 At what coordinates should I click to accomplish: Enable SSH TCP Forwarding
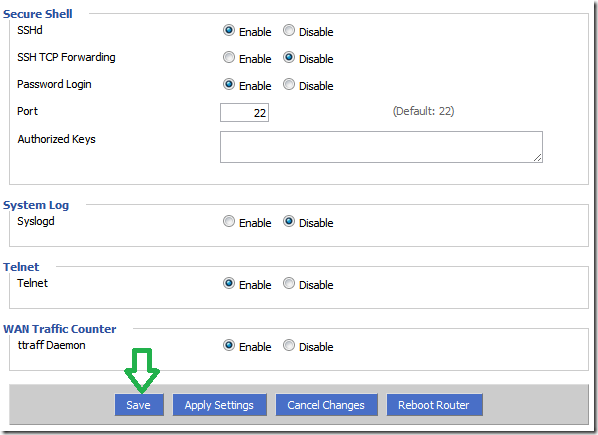(x=228, y=57)
